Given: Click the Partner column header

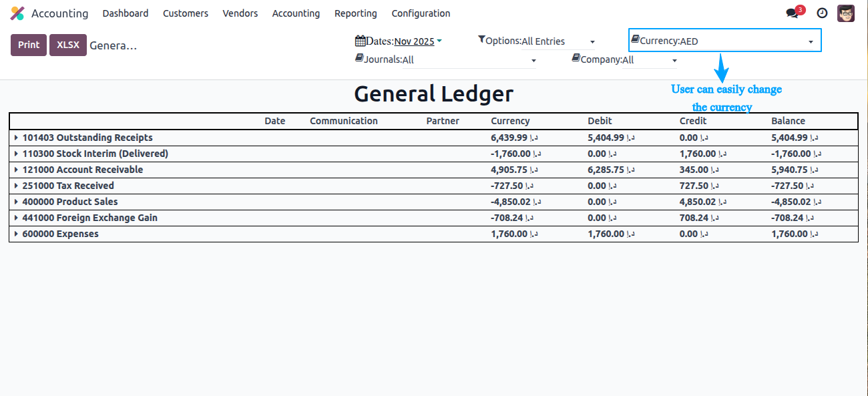Looking at the screenshot, I should [443, 121].
